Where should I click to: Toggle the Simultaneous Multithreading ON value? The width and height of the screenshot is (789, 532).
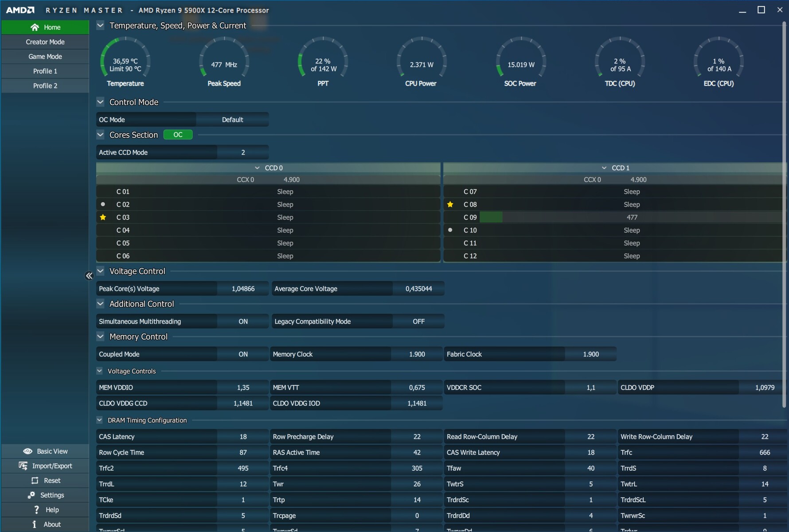coord(243,321)
